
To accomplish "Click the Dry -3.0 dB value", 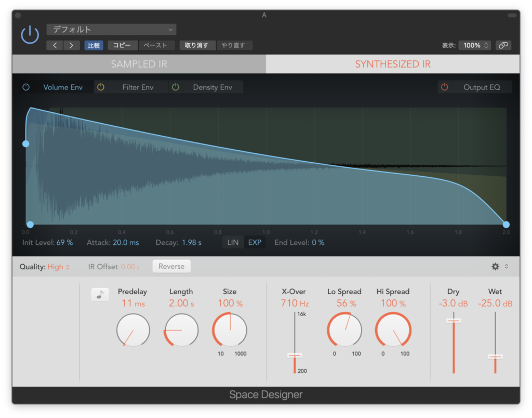I will 453,303.
